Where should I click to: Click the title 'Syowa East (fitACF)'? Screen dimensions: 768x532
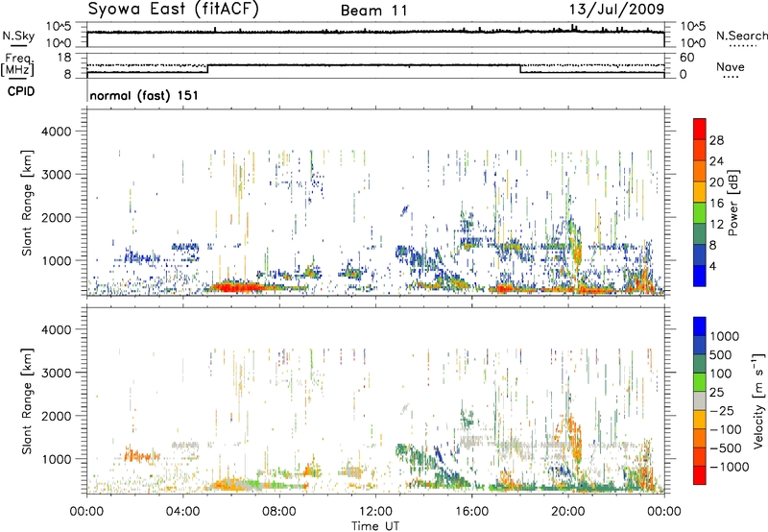174,9
